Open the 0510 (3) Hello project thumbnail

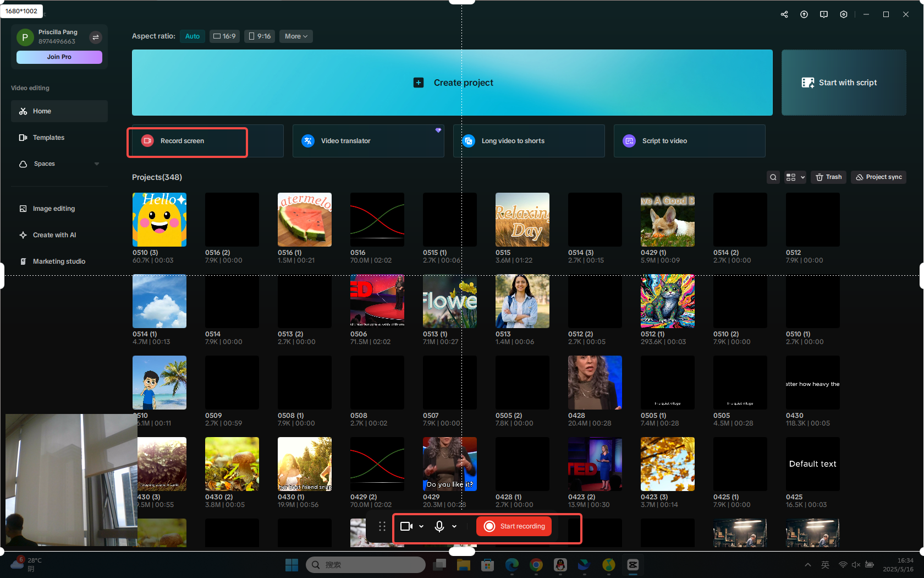point(159,219)
